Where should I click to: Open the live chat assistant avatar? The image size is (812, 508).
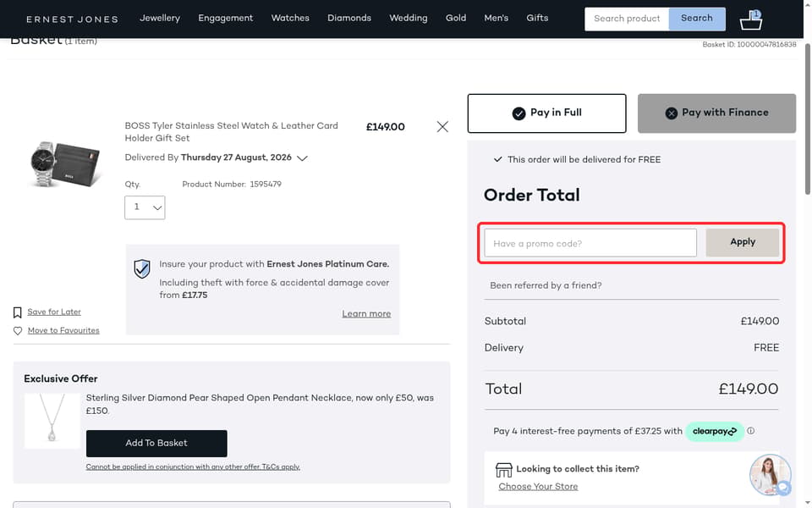tap(770, 475)
